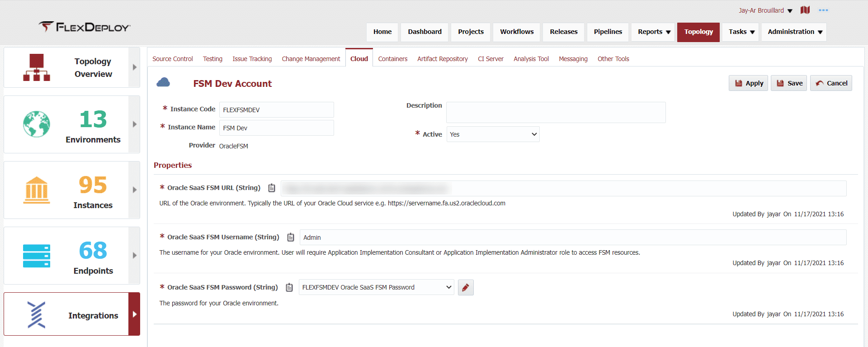Click the OracleFSM provider text
Screen dimensions: 868x347
234,146
